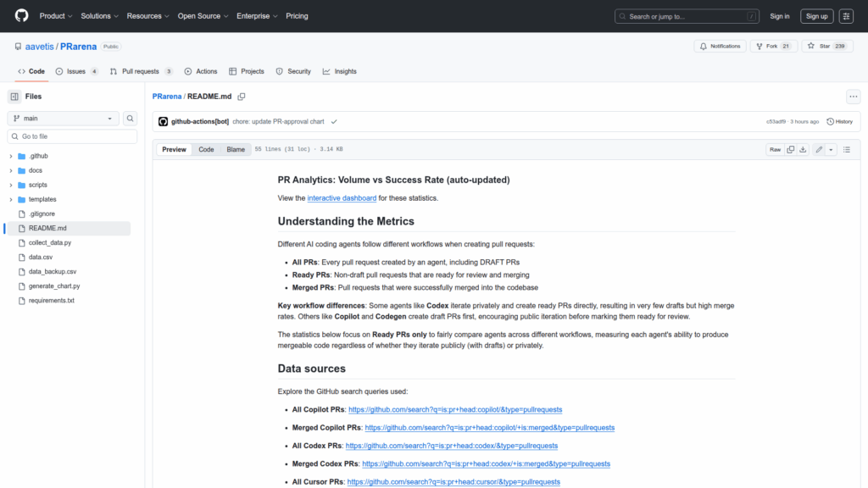
Task: Open the Open Source menu
Action: pos(203,16)
